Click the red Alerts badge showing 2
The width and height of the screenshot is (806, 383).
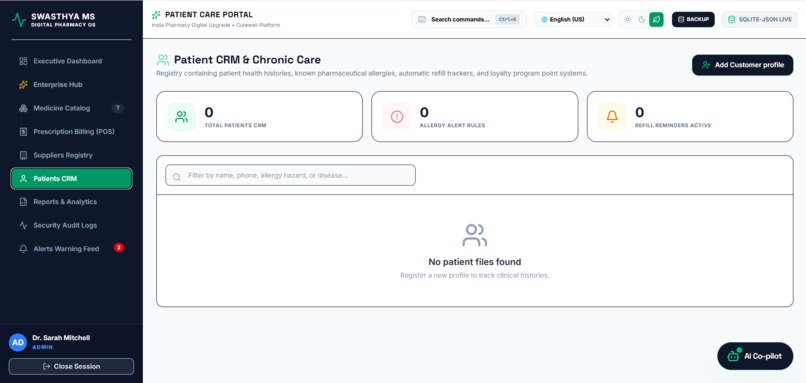[x=119, y=248]
